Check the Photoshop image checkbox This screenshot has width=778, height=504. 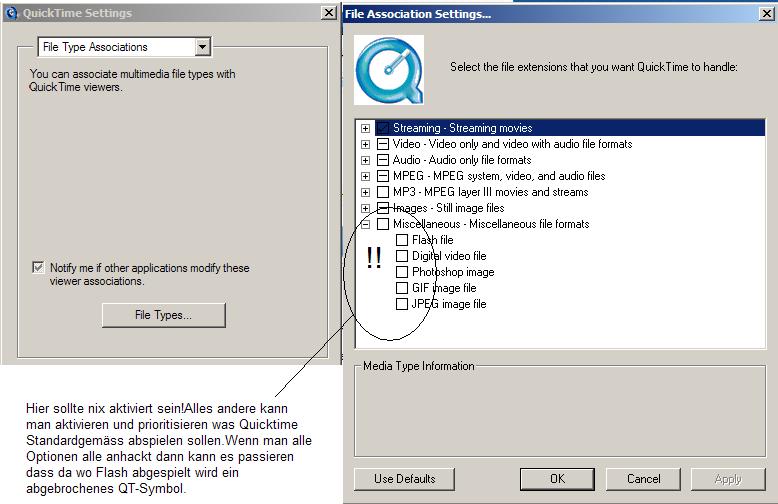402,272
